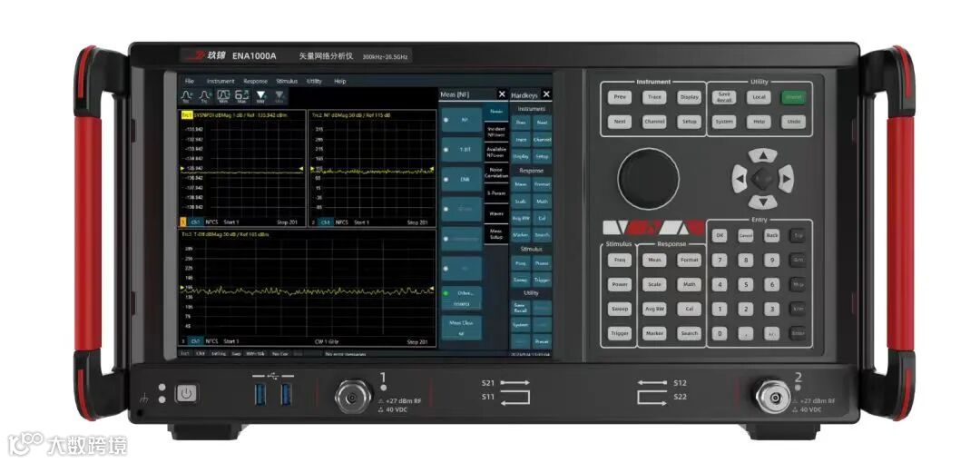Open the File menu on the analyzer screen
This screenshot has width=980, height=463.
(190, 82)
